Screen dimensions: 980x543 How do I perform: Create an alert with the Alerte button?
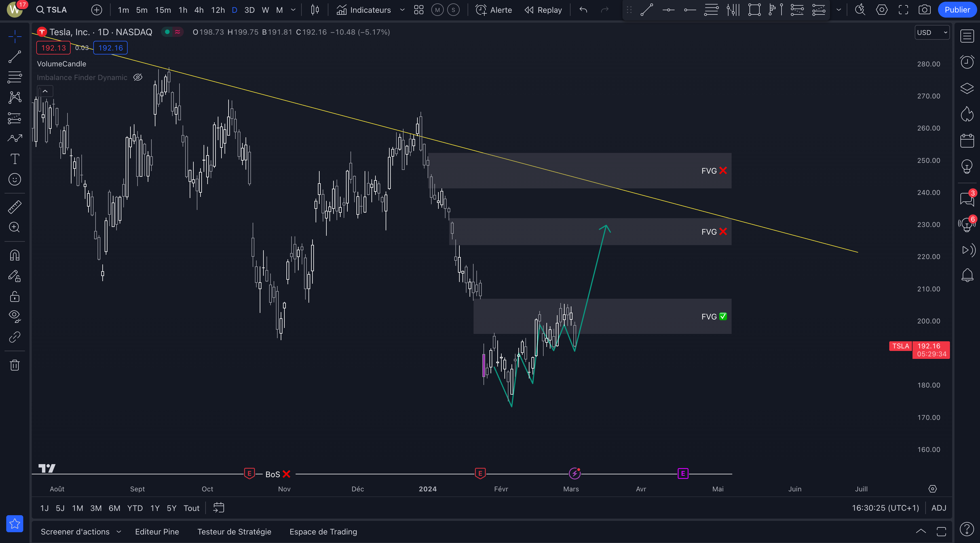[494, 10]
